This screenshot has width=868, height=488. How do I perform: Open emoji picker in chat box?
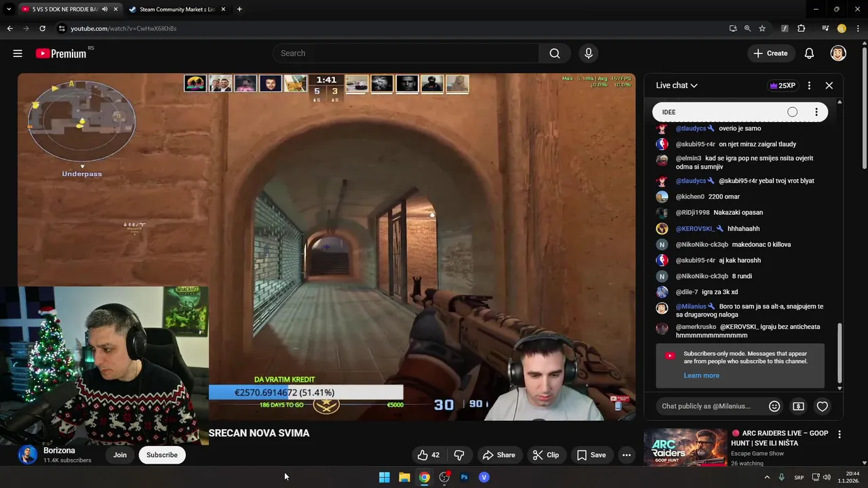pyautogui.click(x=774, y=406)
